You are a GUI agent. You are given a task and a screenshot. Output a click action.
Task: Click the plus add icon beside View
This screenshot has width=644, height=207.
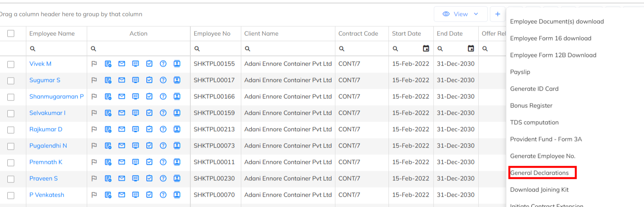498,14
